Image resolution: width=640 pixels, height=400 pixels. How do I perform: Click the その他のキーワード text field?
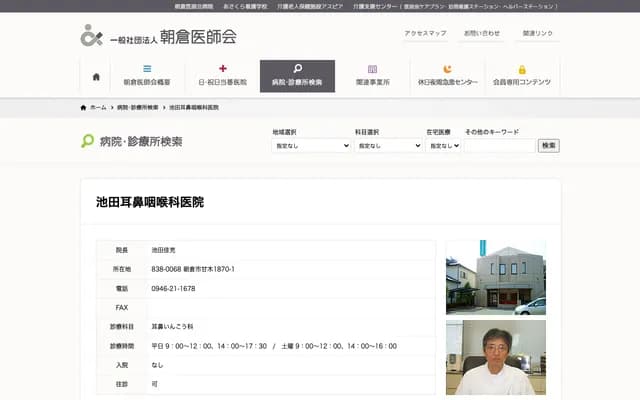click(x=499, y=146)
